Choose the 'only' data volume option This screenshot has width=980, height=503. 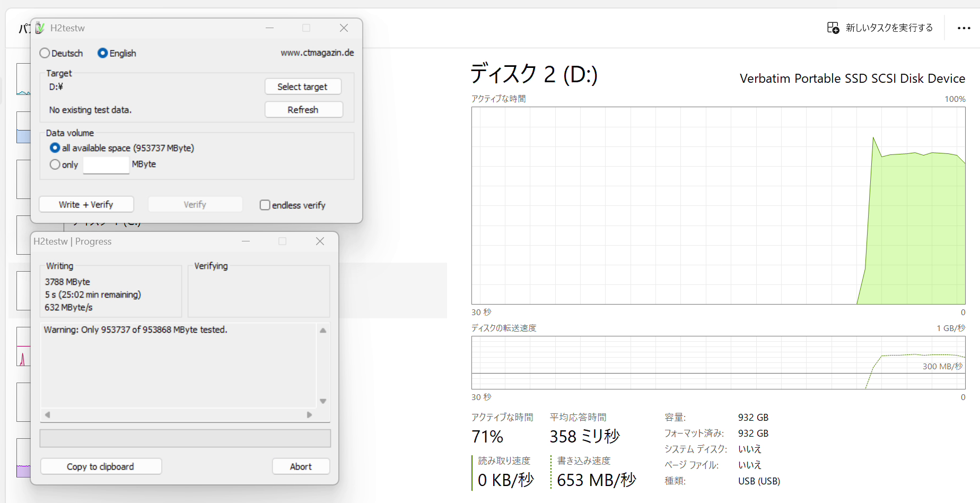click(55, 164)
